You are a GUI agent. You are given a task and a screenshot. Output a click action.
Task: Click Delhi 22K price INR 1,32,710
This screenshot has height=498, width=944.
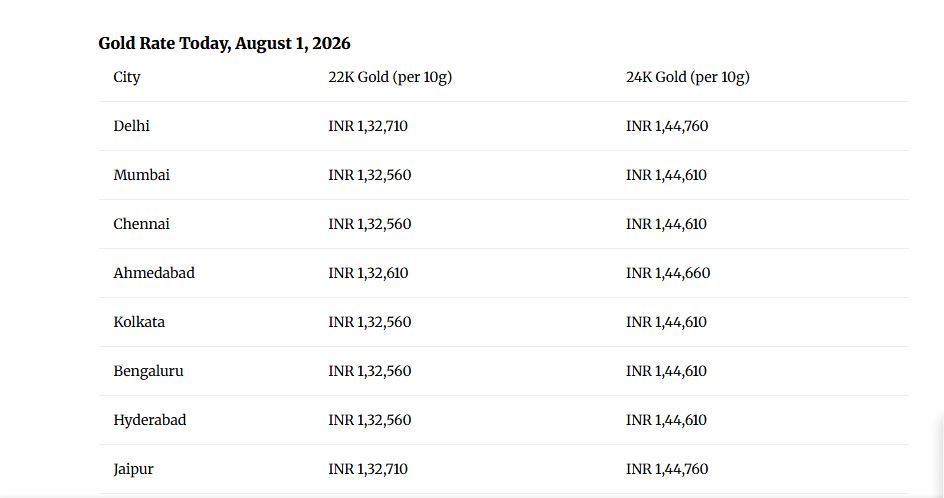tap(368, 126)
